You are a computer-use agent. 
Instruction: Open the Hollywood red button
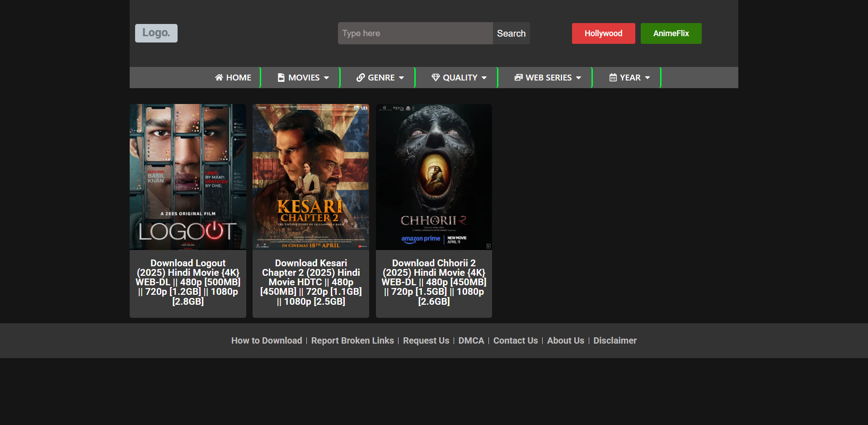pos(604,33)
